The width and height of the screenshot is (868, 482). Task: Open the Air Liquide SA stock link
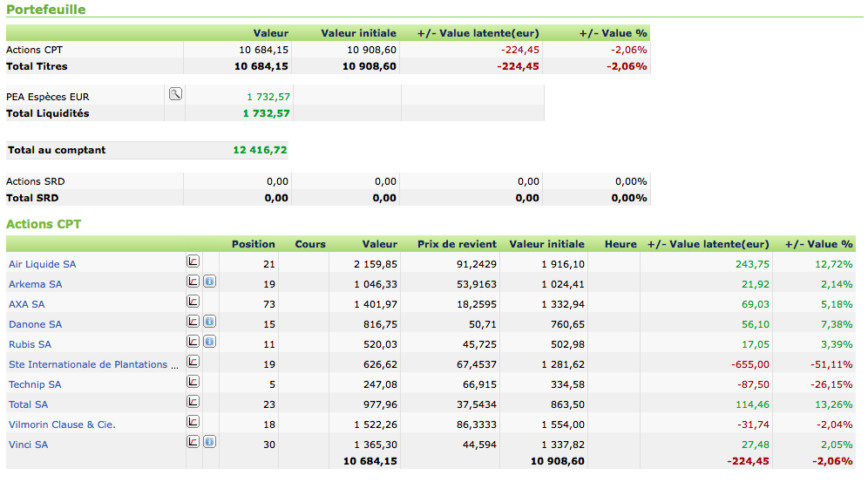42,264
